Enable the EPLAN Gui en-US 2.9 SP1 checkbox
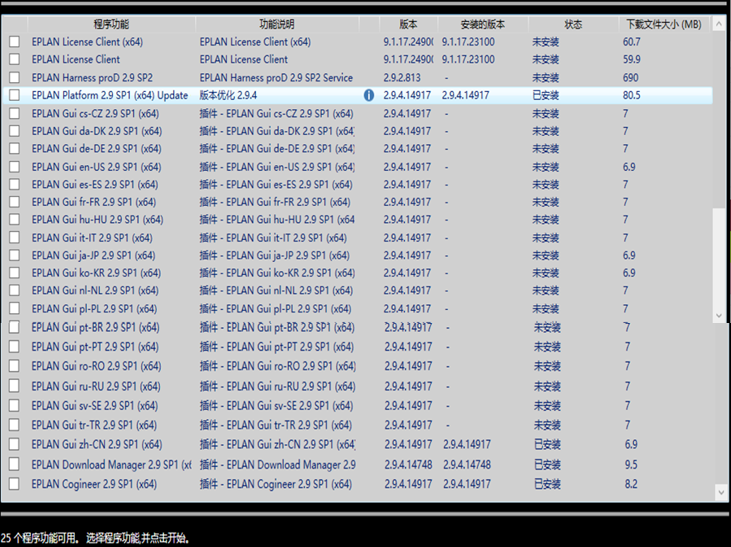The width and height of the screenshot is (731, 547). point(14,167)
